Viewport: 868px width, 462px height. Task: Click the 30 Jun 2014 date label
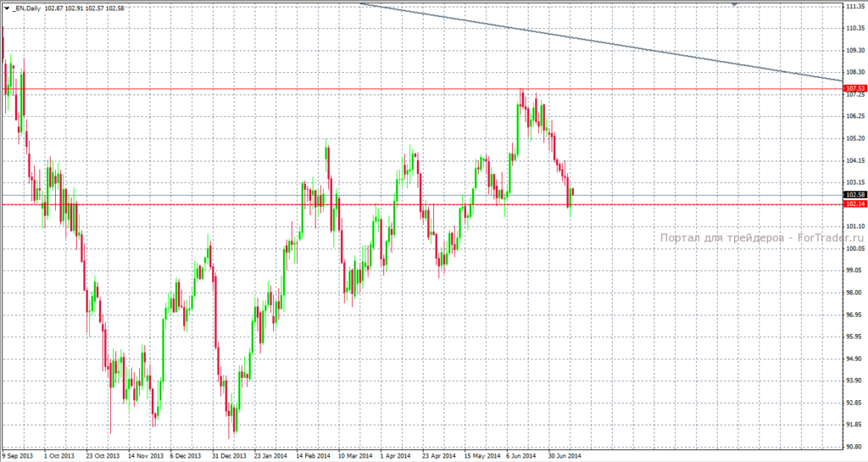click(565, 456)
